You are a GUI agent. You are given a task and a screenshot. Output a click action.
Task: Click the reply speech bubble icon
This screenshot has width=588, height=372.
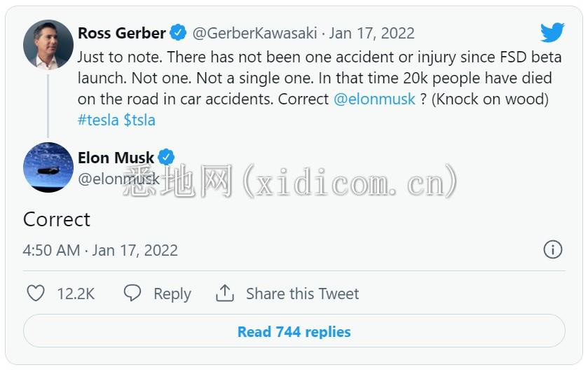pyautogui.click(x=132, y=293)
